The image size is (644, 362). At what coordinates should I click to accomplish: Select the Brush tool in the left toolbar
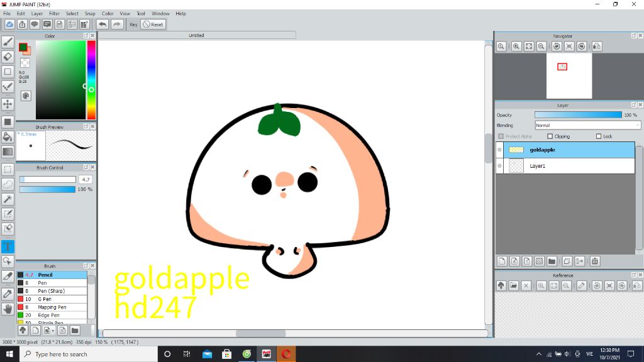(x=8, y=41)
